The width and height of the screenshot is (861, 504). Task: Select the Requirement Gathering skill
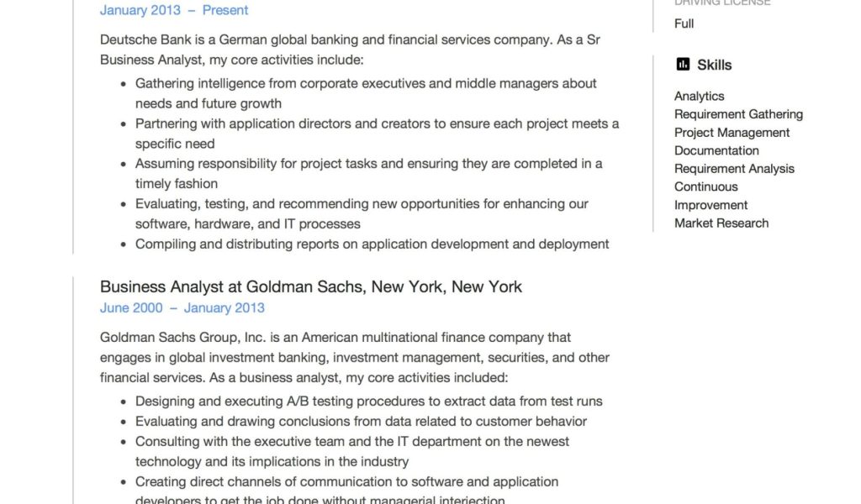[x=738, y=114]
